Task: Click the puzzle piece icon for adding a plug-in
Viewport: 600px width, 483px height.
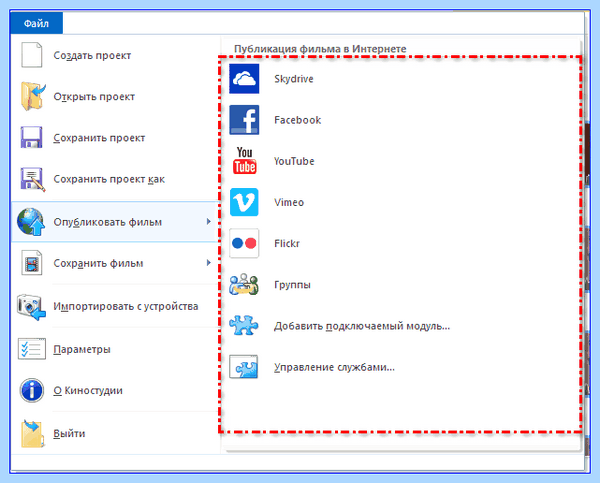Action: coord(244,325)
